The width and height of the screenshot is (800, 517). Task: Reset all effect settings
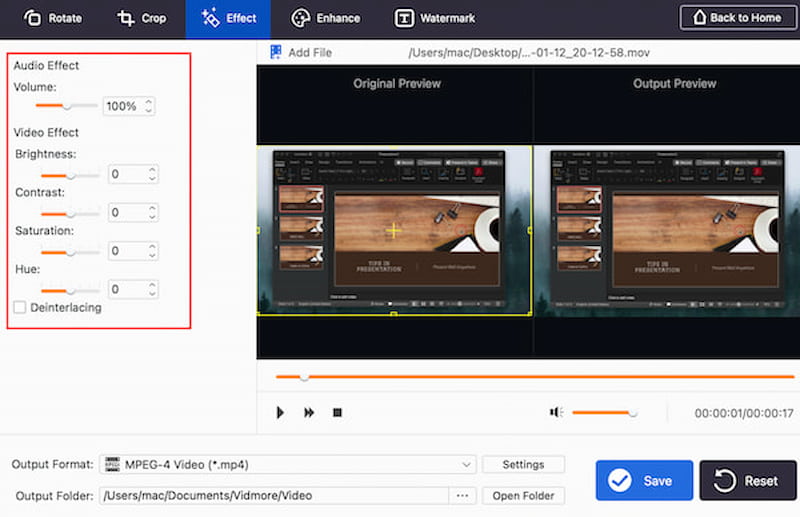pos(747,481)
